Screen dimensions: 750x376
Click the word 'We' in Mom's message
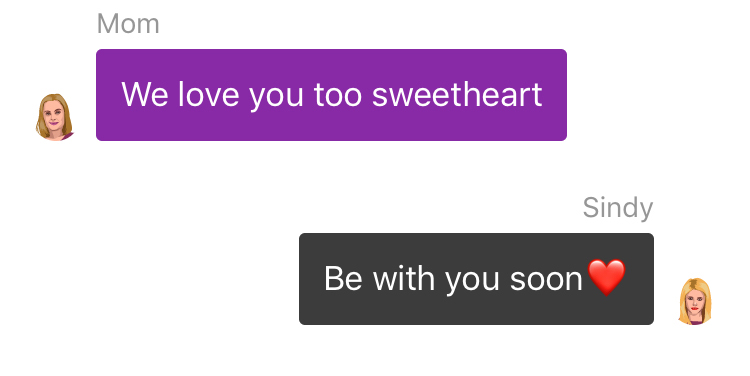coord(145,94)
